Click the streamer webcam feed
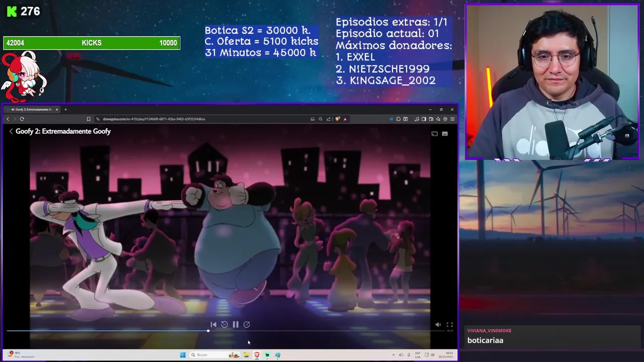The height and width of the screenshot is (362, 644). [x=552, y=82]
